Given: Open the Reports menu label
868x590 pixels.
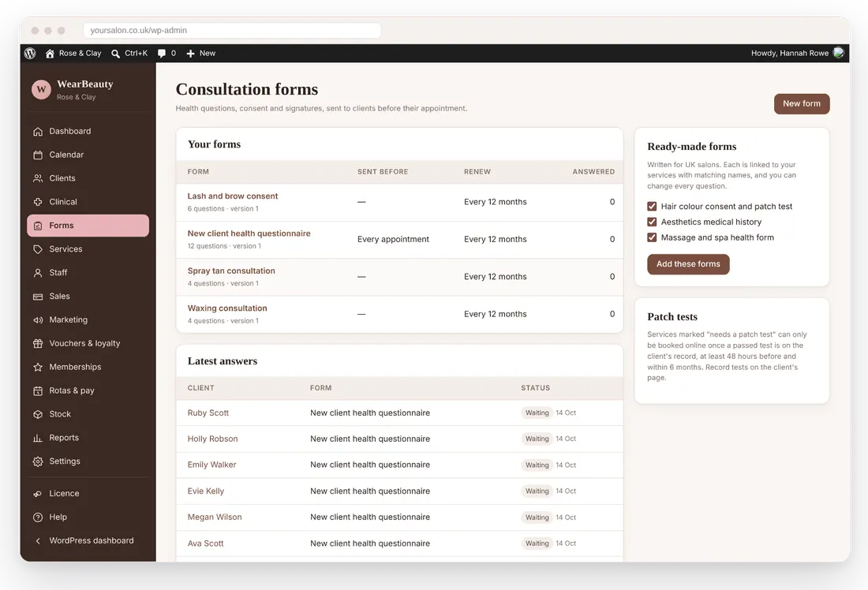Looking at the screenshot, I should 64,438.
